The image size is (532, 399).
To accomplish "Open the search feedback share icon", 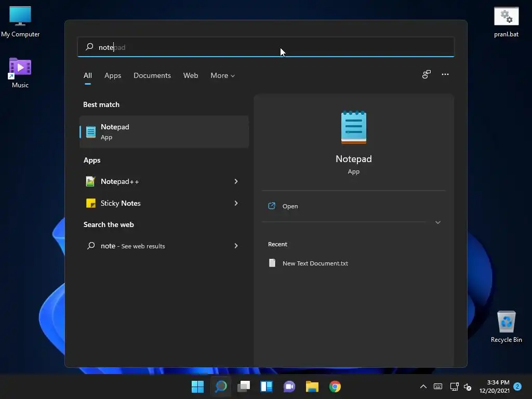I will pyautogui.click(x=427, y=74).
